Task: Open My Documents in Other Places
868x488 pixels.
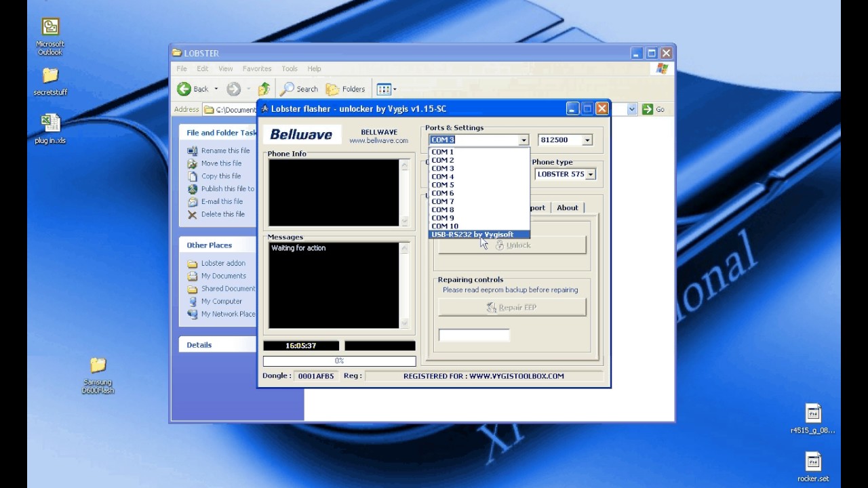Action: (216, 276)
